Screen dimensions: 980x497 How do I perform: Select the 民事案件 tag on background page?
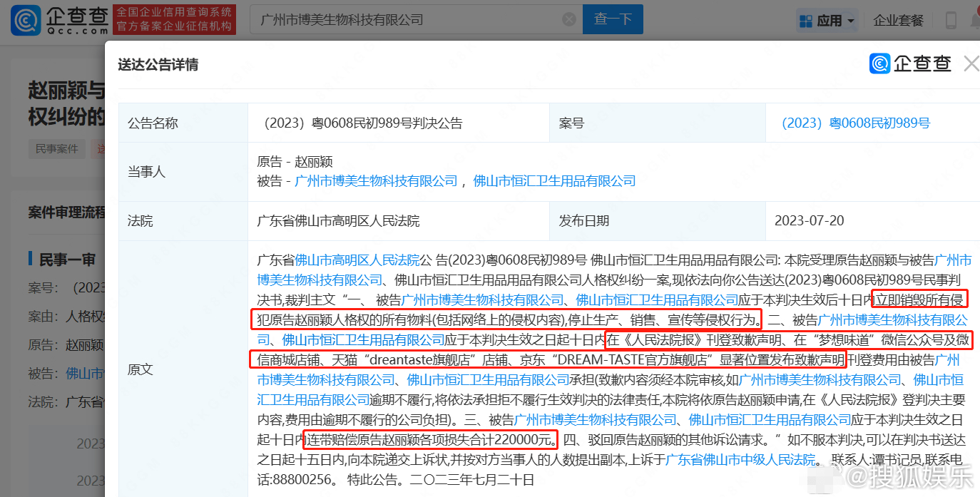[x=57, y=149]
